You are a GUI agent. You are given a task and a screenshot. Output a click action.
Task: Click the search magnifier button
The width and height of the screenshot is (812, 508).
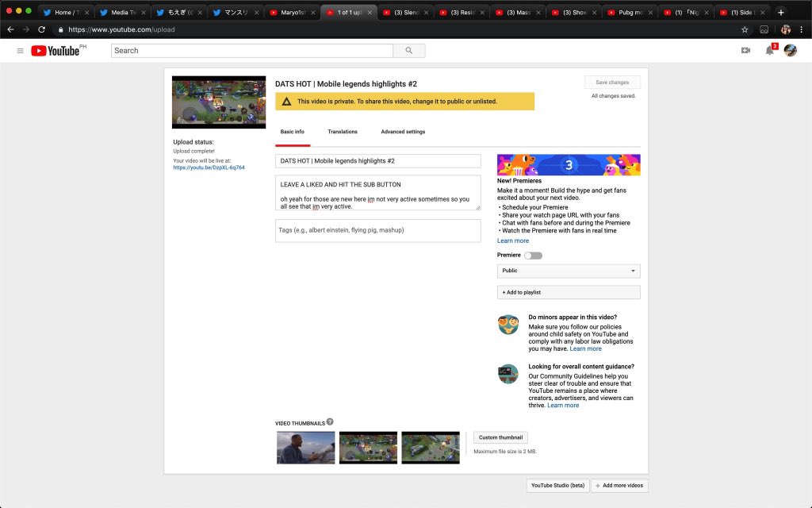point(409,50)
